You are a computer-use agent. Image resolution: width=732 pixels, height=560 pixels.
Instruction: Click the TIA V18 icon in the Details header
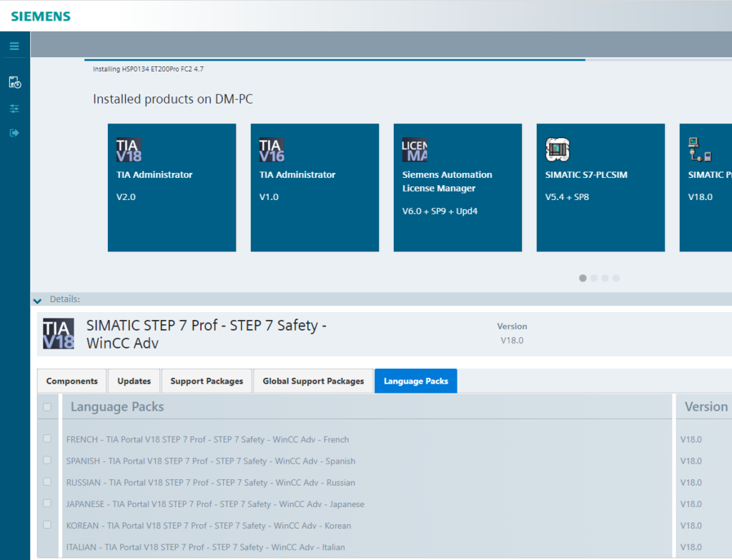point(57,333)
